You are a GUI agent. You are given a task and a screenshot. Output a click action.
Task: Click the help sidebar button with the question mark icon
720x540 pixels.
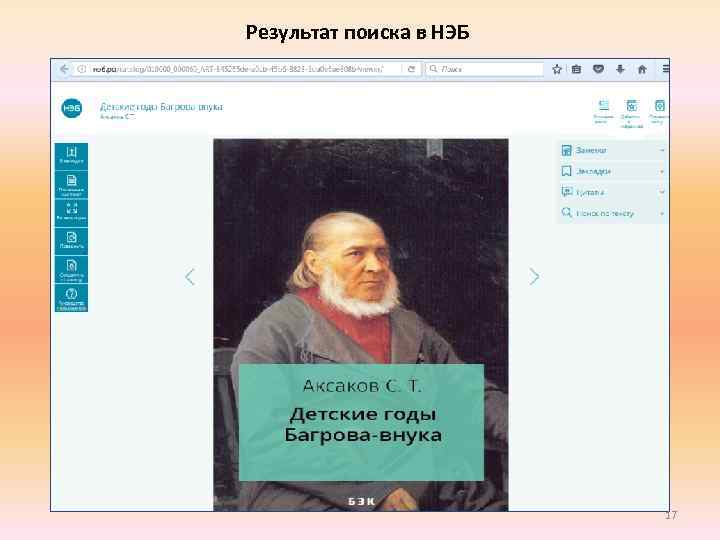[x=71, y=298]
